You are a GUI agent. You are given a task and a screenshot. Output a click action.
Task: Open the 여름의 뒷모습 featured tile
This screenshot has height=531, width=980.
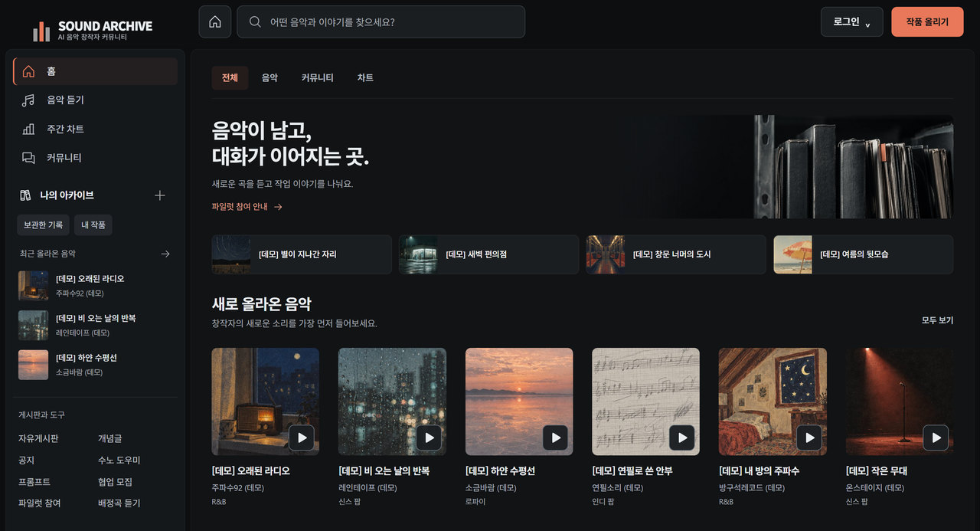(864, 254)
